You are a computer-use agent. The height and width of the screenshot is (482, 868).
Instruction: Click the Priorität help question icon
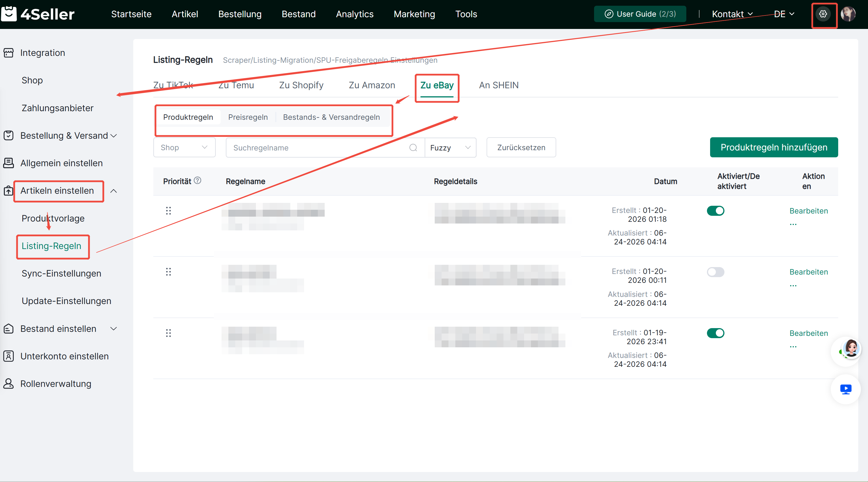pyautogui.click(x=197, y=181)
